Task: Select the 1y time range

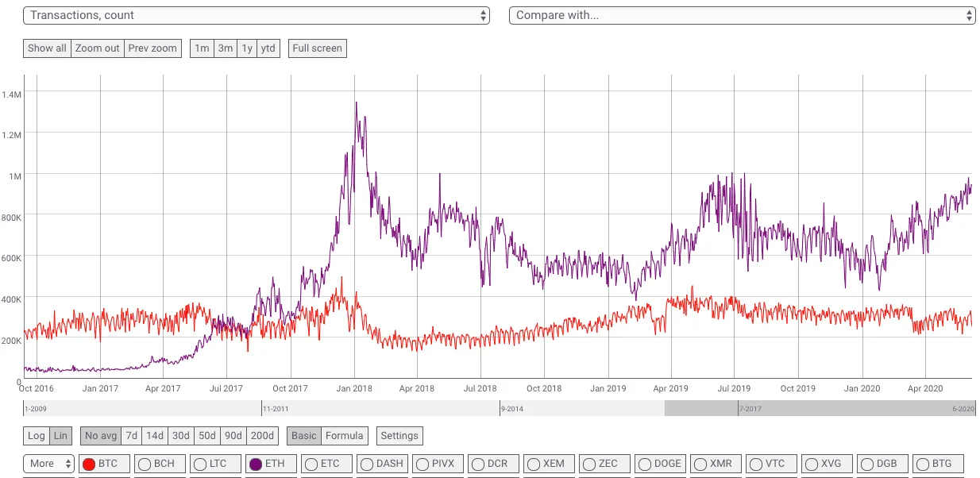Action: click(x=248, y=48)
